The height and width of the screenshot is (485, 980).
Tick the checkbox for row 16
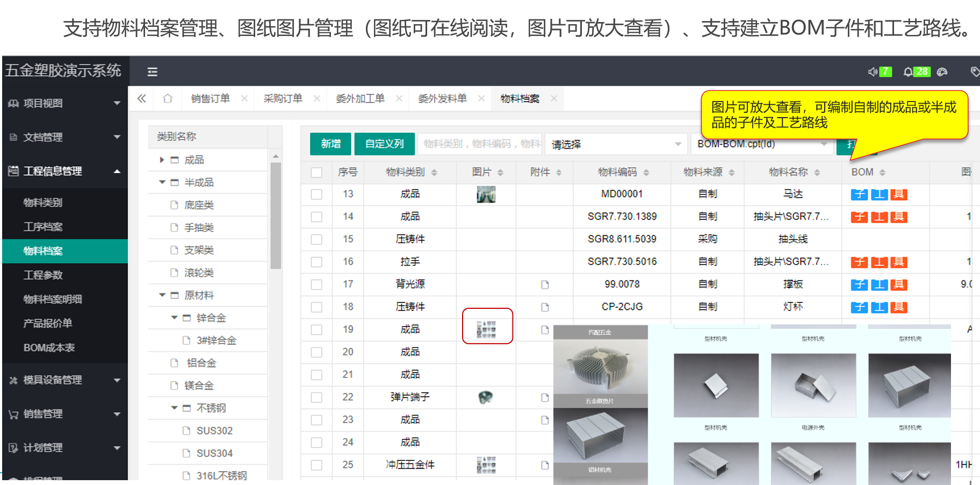click(x=316, y=262)
